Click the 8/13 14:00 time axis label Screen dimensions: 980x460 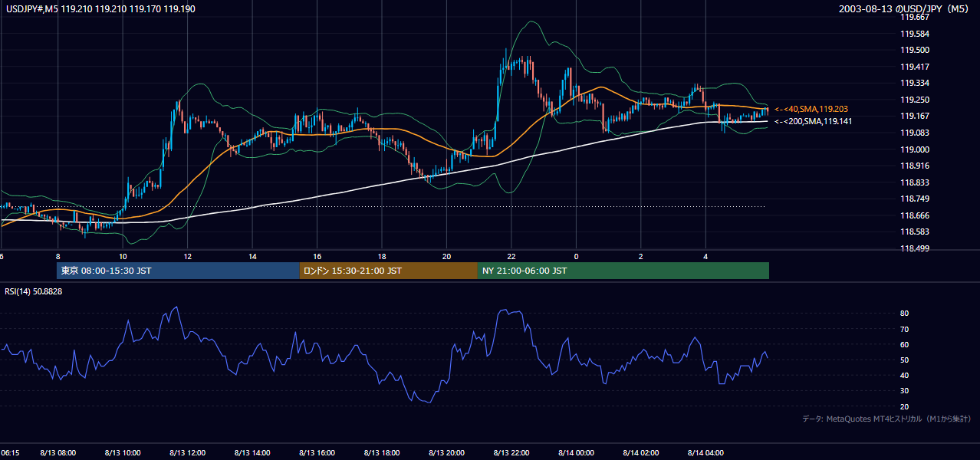[x=252, y=453]
